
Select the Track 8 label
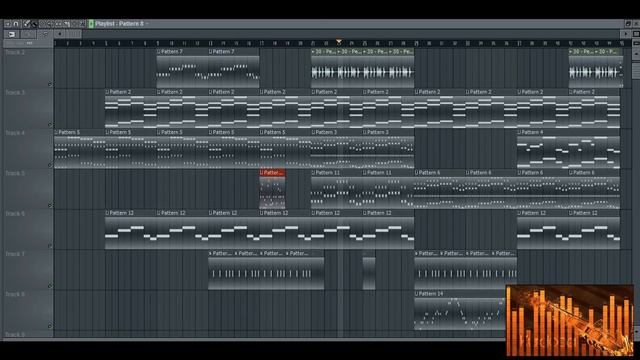pos(15,294)
